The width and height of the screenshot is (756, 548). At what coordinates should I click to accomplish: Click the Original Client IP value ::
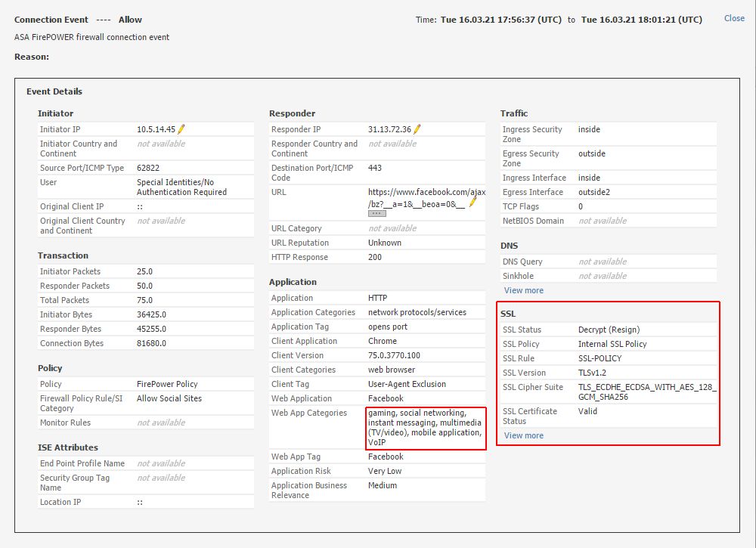(140, 207)
